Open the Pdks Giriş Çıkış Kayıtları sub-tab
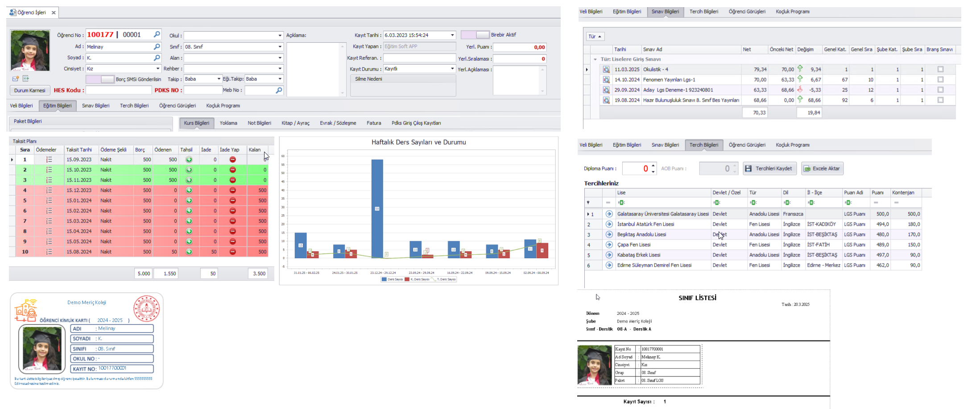 point(416,123)
